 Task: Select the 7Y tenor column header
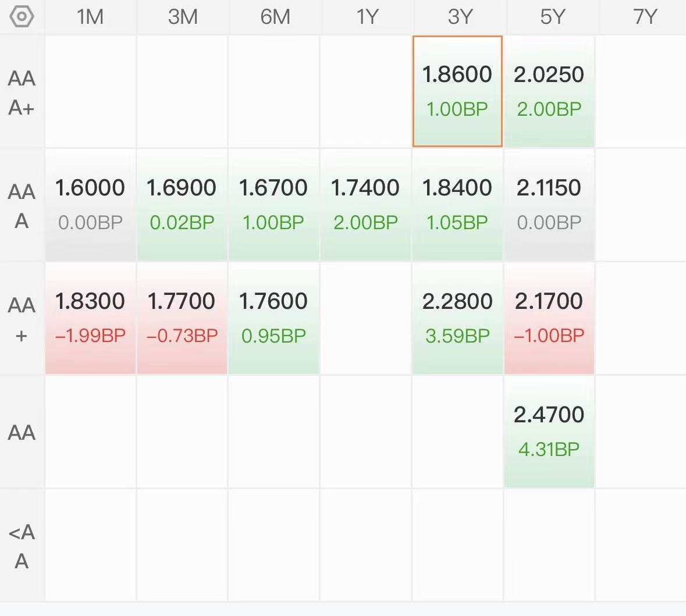(x=644, y=17)
